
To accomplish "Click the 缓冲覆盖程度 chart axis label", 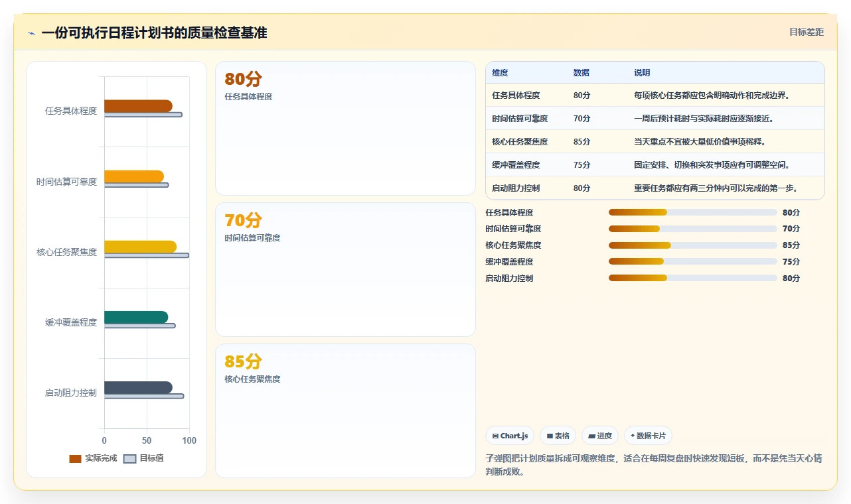I will point(71,322).
